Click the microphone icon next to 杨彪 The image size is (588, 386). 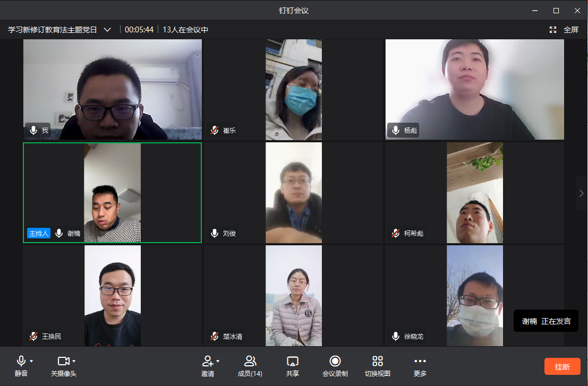(396, 130)
